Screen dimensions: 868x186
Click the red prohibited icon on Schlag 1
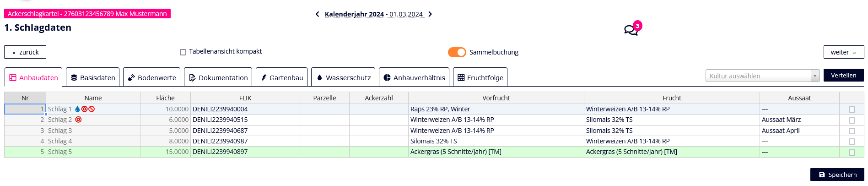[x=92, y=109]
